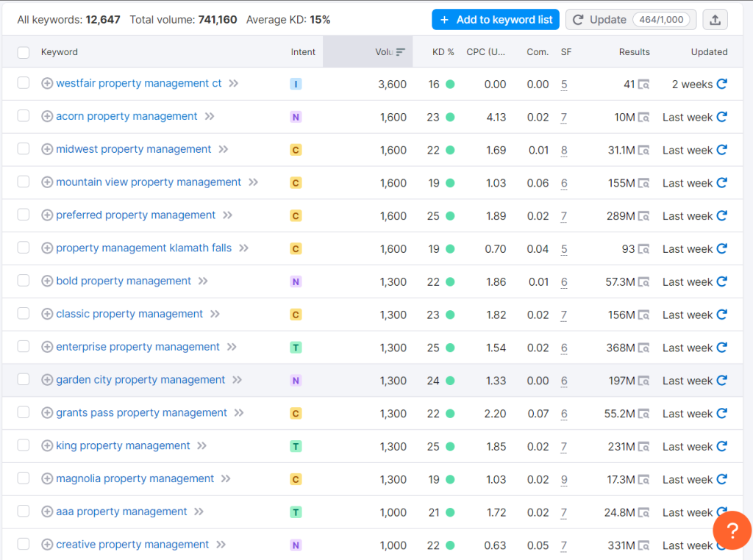Screen dimensions: 753x560
Task: Click the commercial intent badge for classic property management
Action: coord(295,314)
